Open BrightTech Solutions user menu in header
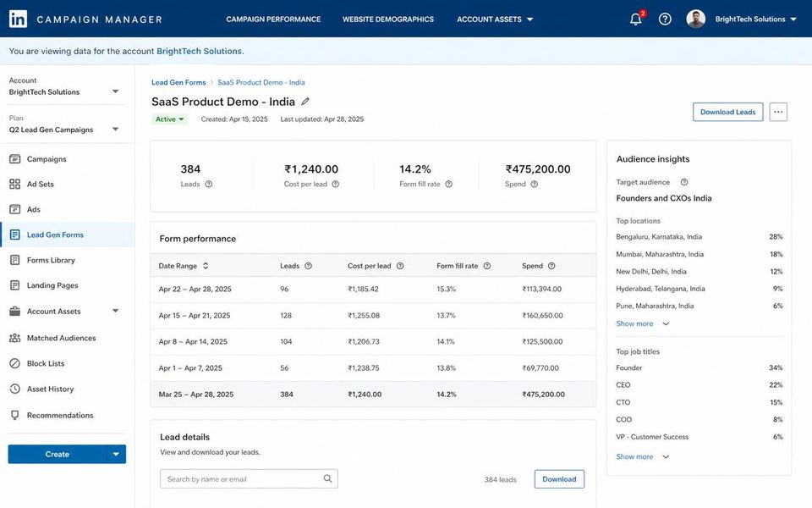The width and height of the screenshot is (812, 508). click(755, 19)
